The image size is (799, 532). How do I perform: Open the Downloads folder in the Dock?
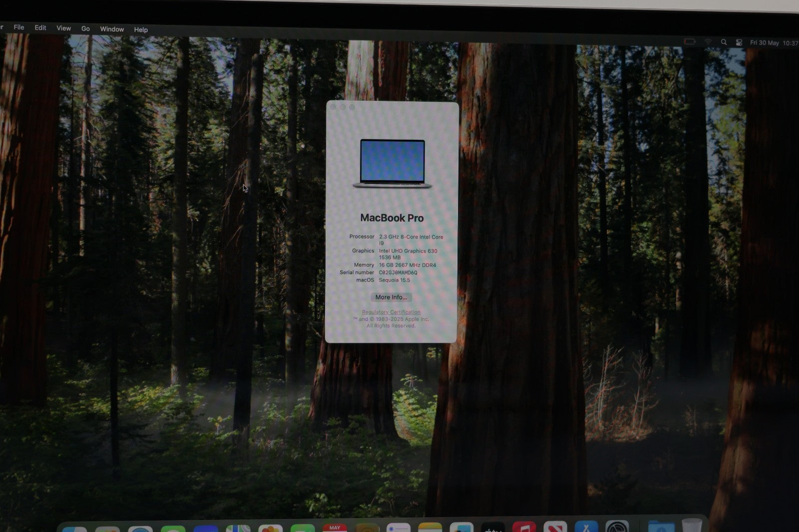pos(661,526)
